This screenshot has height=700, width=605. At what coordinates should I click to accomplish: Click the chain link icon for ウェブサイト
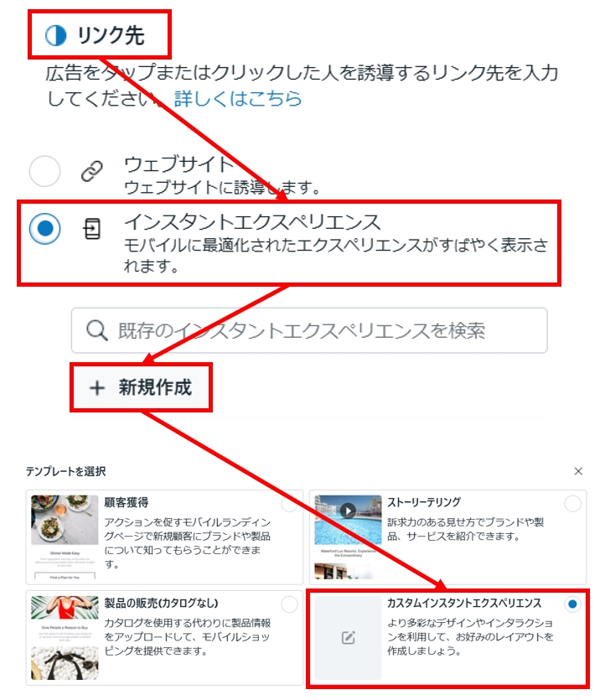coord(92,171)
